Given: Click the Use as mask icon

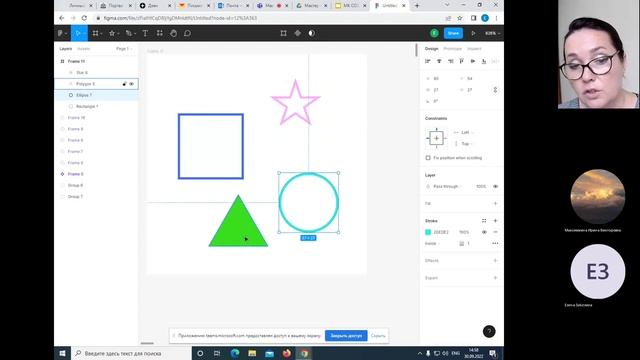Looking at the screenshot, I should coord(311,33).
